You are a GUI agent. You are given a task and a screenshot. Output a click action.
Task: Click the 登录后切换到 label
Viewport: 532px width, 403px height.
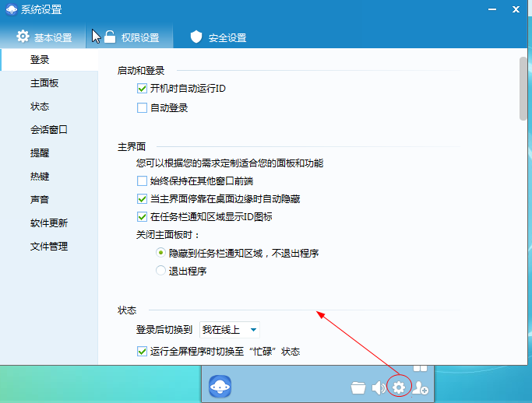164,329
